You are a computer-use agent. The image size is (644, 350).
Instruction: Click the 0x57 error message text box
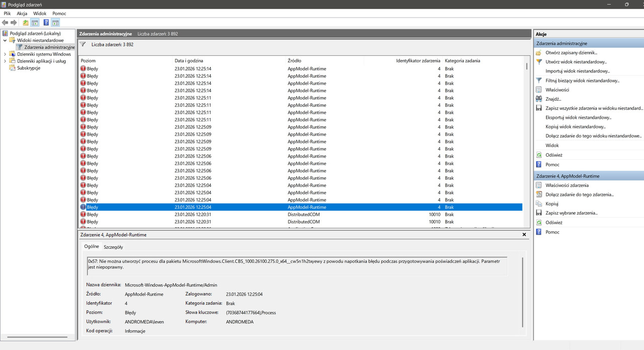(x=297, y=266)
